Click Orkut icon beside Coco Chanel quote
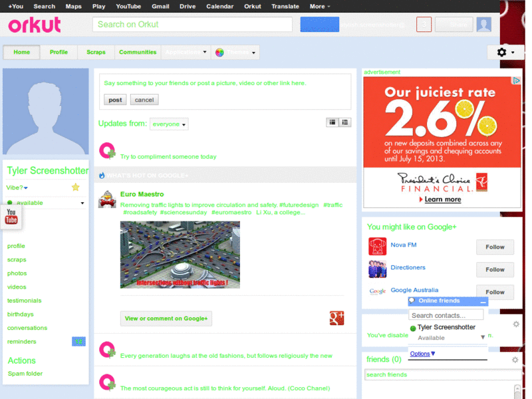 [x=107, y=382]
